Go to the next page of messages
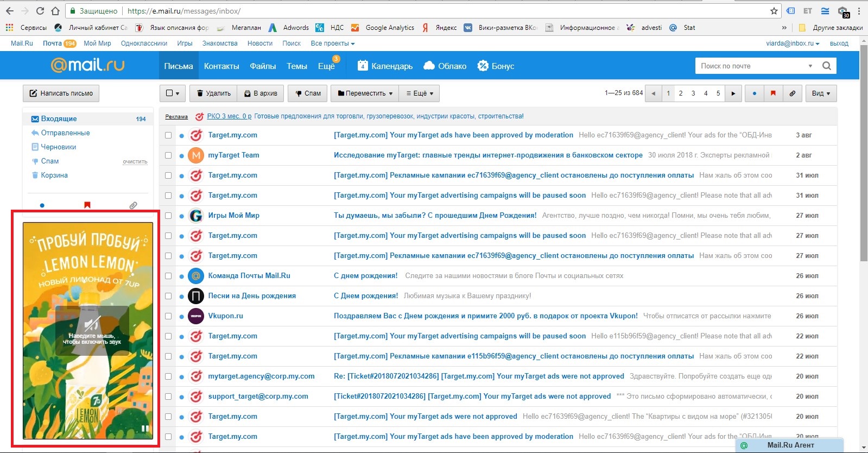 coord(733,93)
